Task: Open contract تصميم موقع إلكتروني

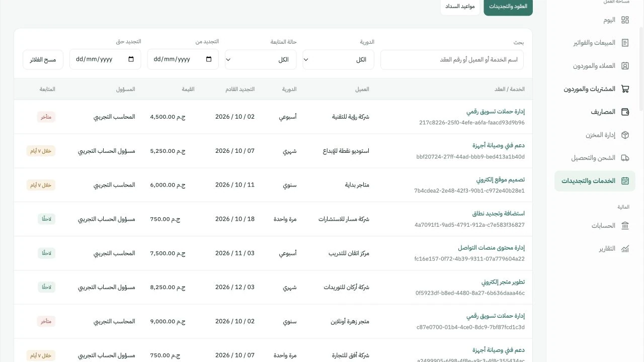Action: [501, 179]
